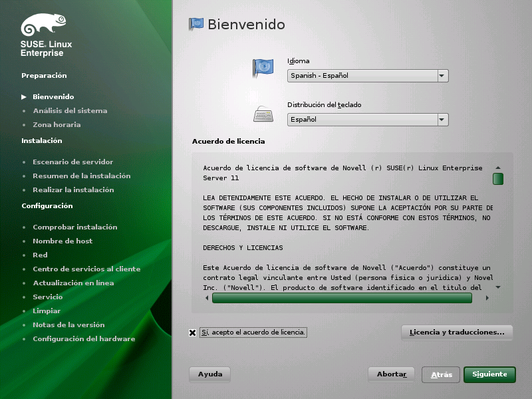532x399 pixels.
Task: Select Notas de la versión step
Action: point(68,325)
